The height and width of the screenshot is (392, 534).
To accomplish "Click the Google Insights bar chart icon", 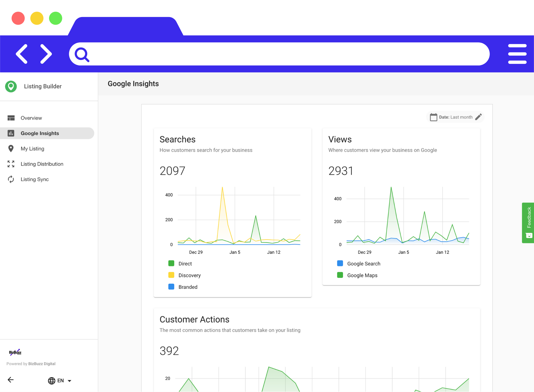I will coord(11,133).
